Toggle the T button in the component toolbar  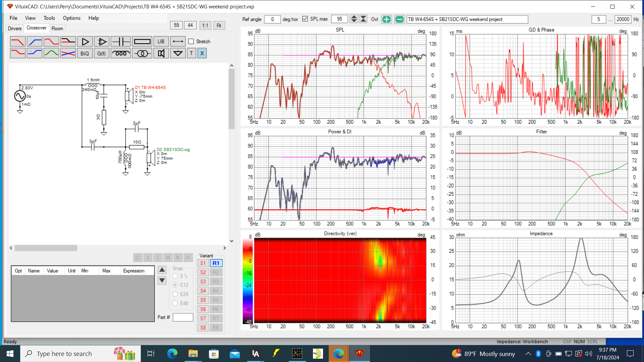coord(191,53)
